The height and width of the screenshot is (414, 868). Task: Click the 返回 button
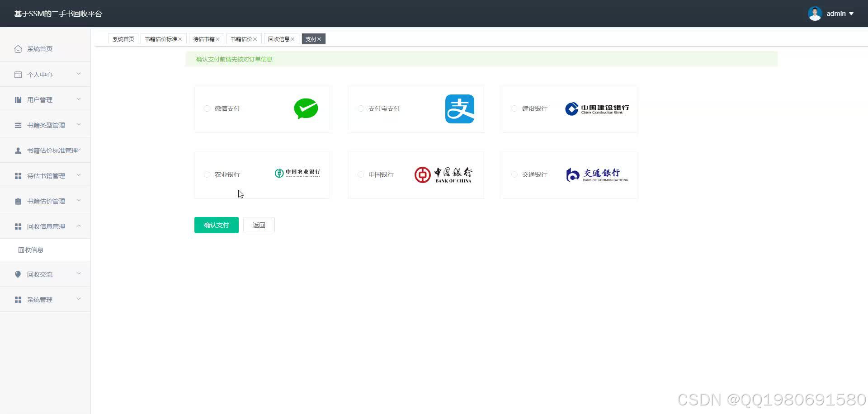(x=259, y=225)
